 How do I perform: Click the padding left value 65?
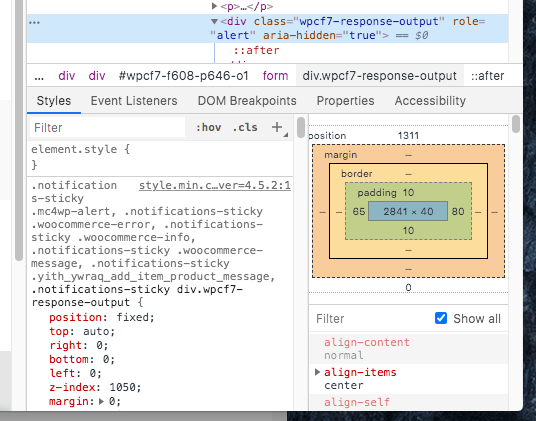(x=359, y=212)
